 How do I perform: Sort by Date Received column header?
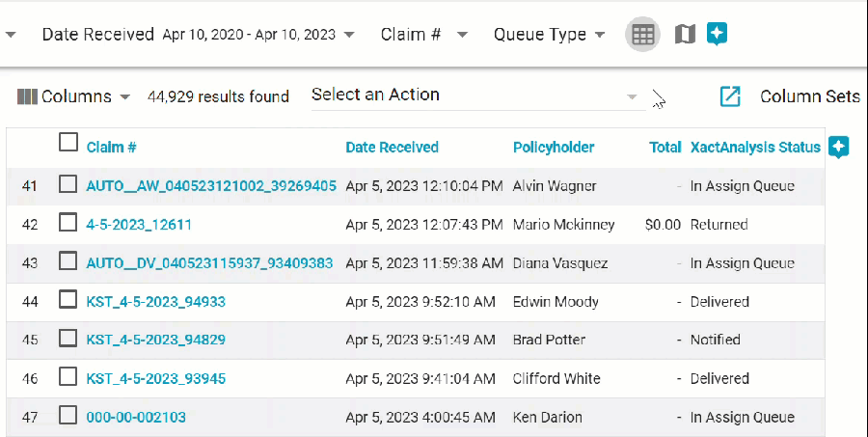pos(392,148)
